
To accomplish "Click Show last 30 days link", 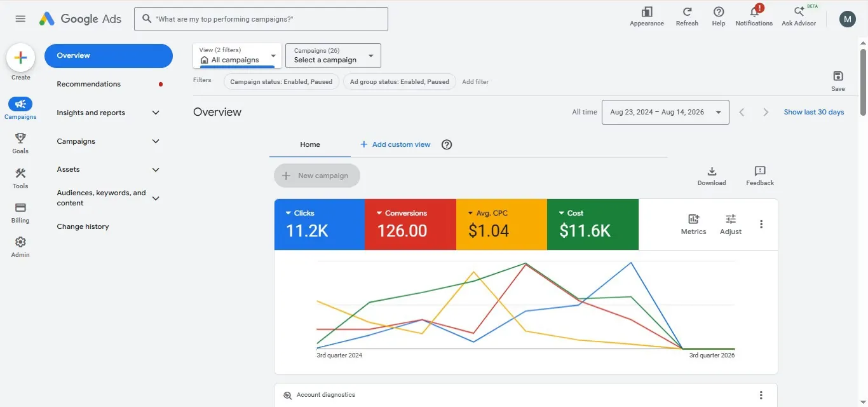I will pyautogui.click(x=814, y=112).
